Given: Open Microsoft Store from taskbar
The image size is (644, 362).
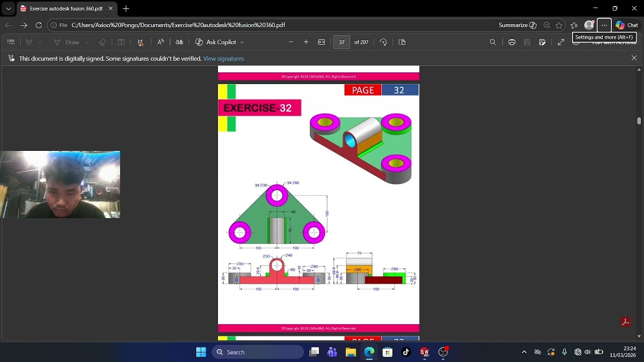Looking at the screenshot, I should point(387,352).
